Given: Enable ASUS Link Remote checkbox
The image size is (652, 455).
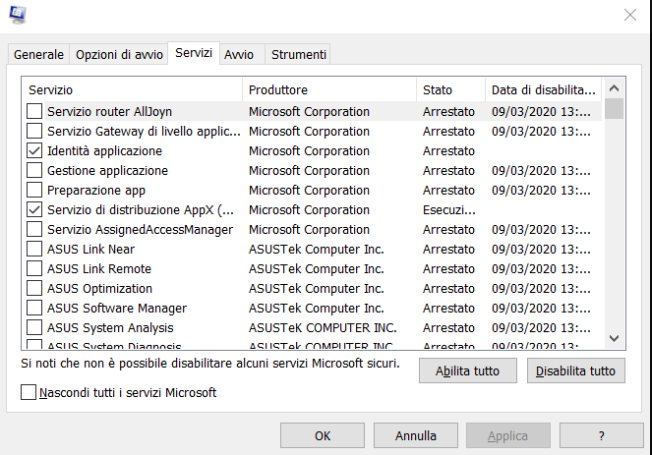Looking at the screenshot, I should 34,269.
